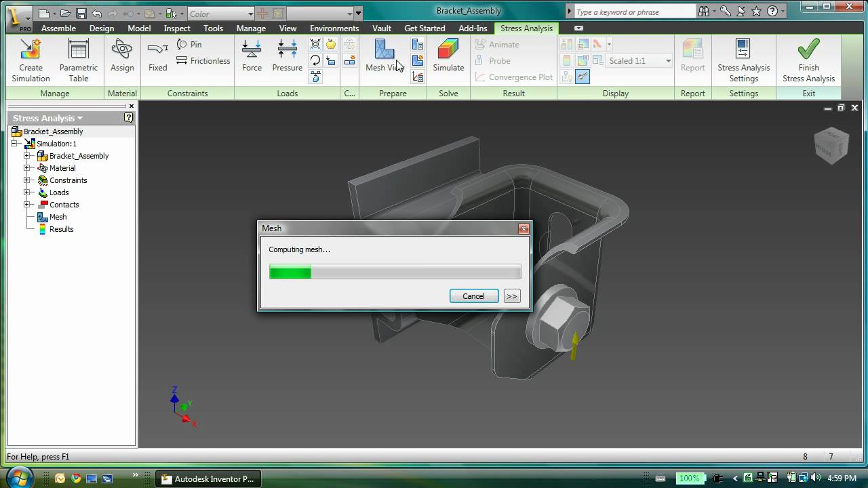Screen dimensions: 868x488
Task: Select the Pressure load tool
Action: [x=288, y=56]
